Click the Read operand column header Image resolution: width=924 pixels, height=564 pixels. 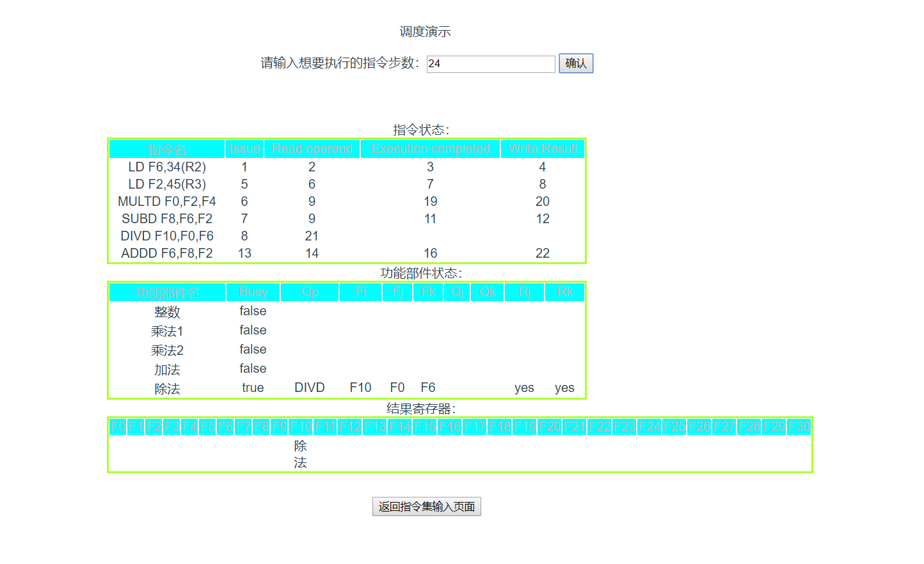click(312, 148)
